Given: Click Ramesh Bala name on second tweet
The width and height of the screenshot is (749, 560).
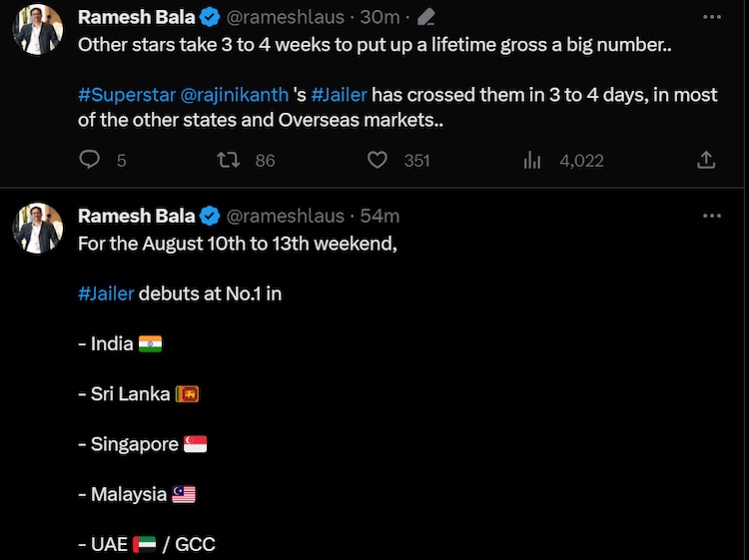Looking at the screenshot, I should point(136,216).
